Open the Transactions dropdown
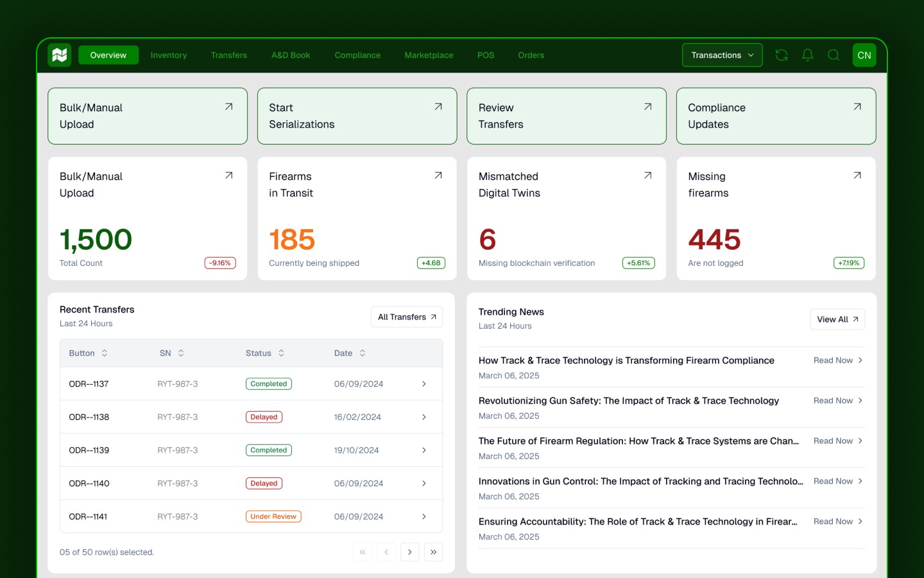This screenshot has height=578, width=924. 723,55
